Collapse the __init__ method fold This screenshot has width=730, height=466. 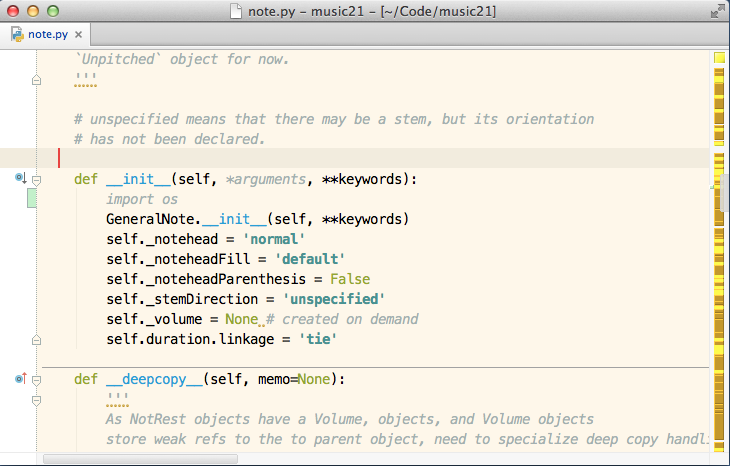click(x=36, y=180)
